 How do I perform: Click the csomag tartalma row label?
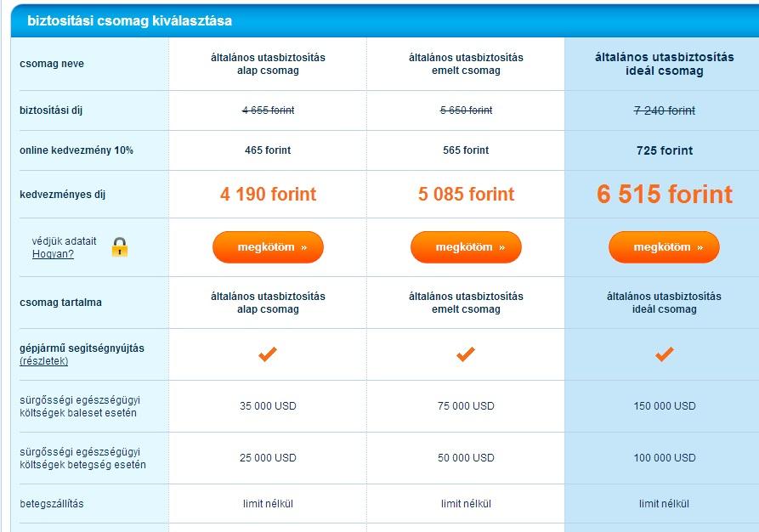click(60, 303)
